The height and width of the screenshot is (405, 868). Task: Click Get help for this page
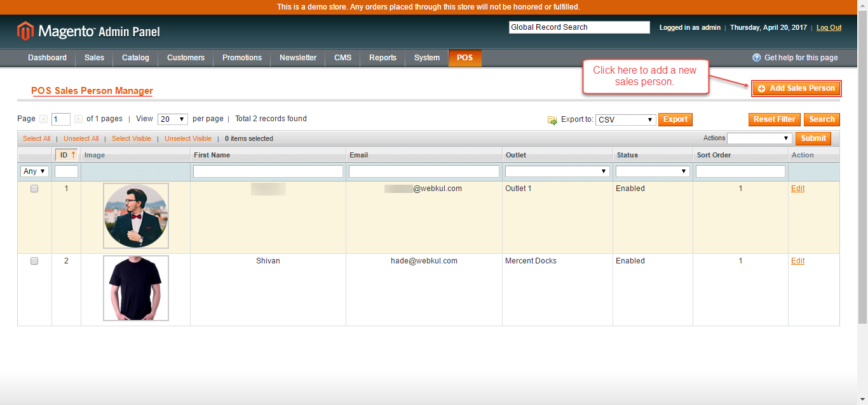point(801,58)
